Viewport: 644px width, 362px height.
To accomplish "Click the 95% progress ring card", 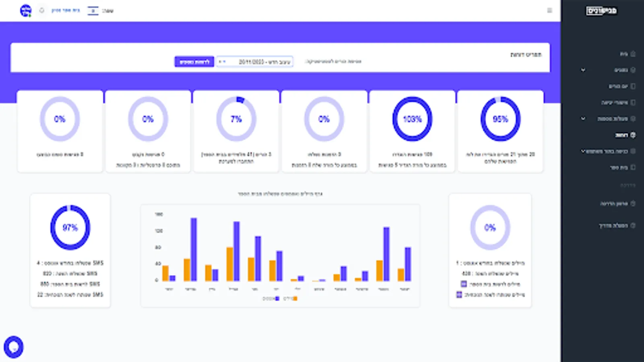I will tap(500, 132).
